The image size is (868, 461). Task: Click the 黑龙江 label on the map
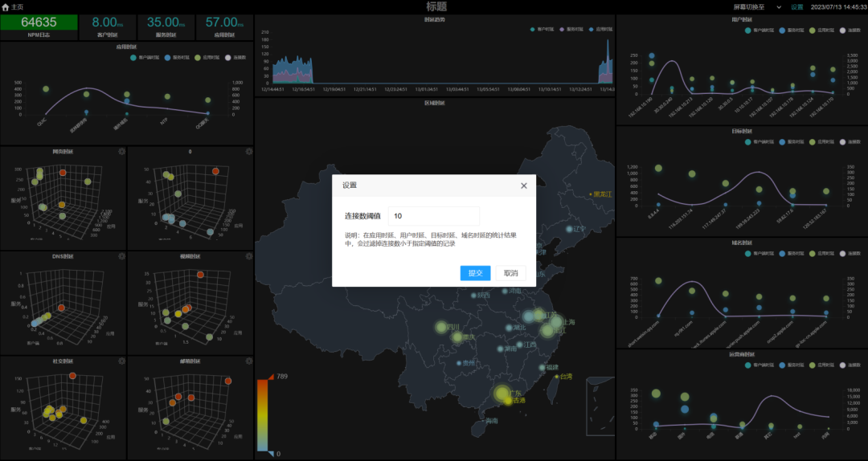point(602,194)
